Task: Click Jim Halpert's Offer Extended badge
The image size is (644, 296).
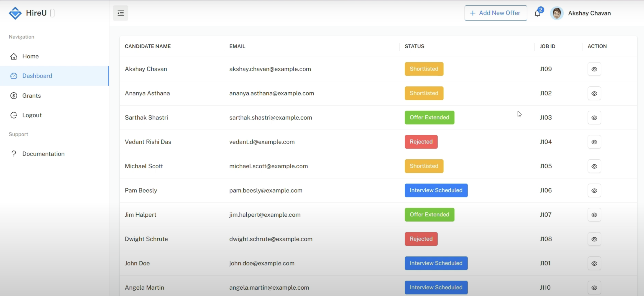Action: pyautogui.click(x=429, y=215)
